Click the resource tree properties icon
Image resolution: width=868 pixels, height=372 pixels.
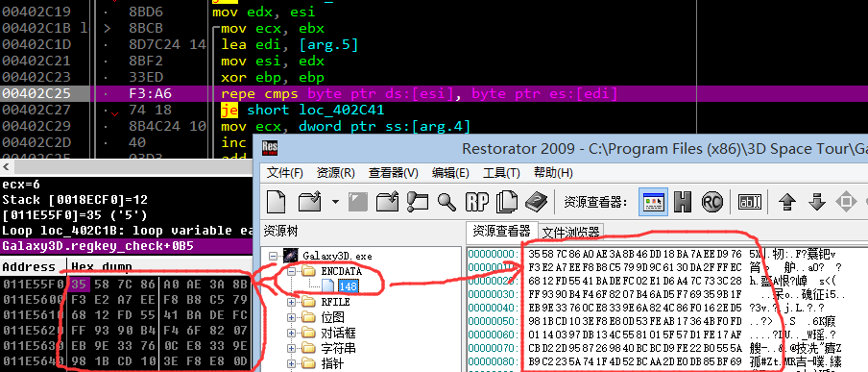[x=418, y=202]
